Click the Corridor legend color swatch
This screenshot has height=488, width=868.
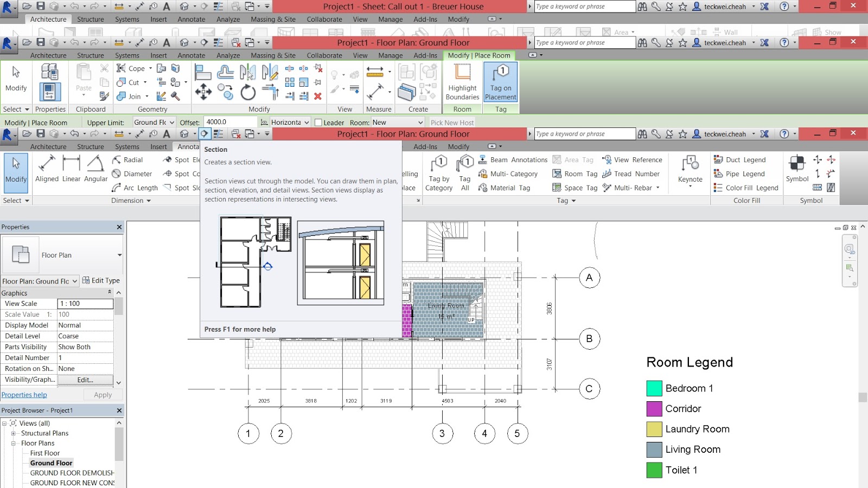coord(654,409)
